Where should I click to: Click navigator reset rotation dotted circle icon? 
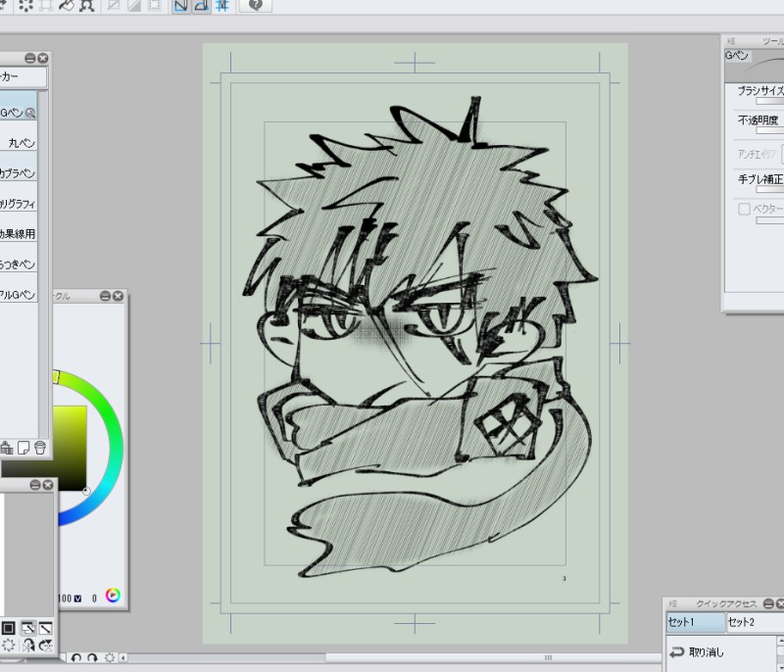(9, 646)
